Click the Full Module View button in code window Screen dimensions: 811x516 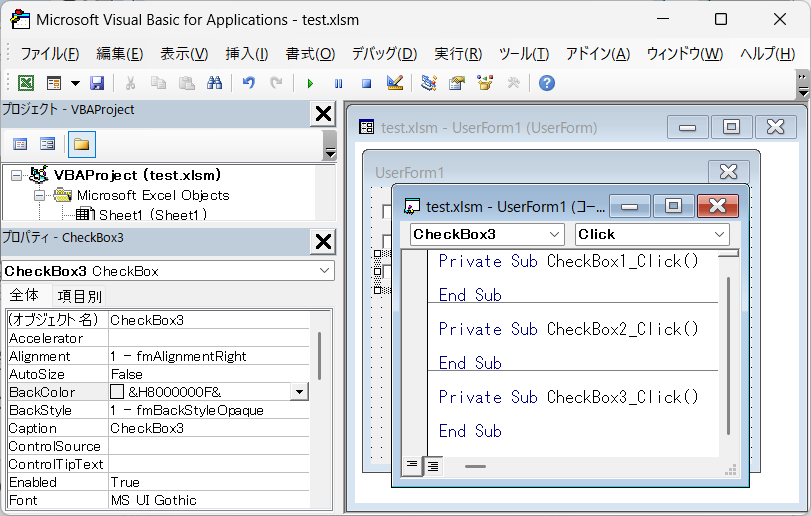pos(433,466)
